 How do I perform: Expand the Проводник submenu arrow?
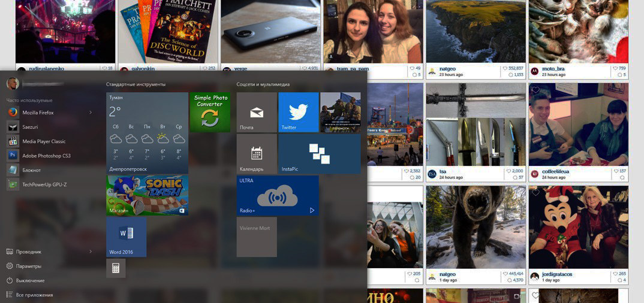click(91, 252)
